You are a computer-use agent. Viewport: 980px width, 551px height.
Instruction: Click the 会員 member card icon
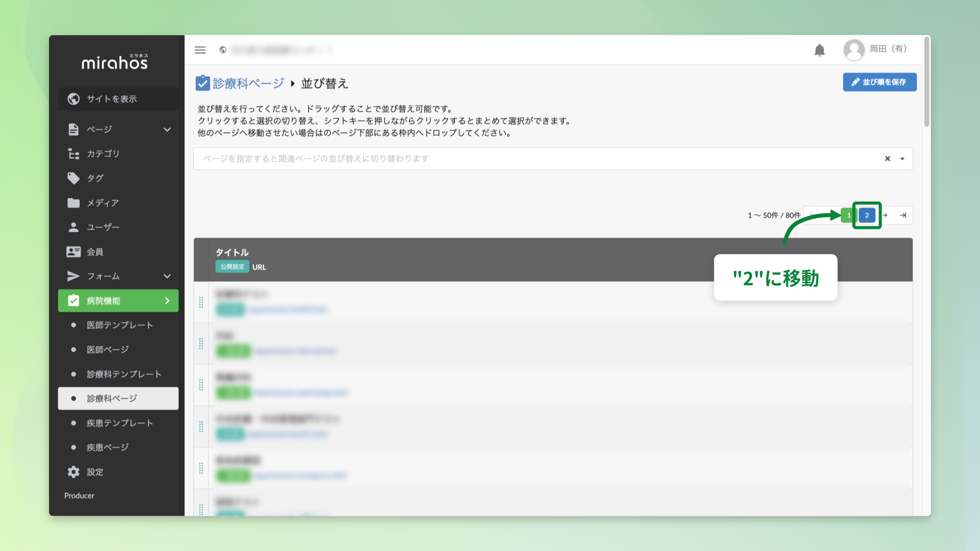[73, 252]
